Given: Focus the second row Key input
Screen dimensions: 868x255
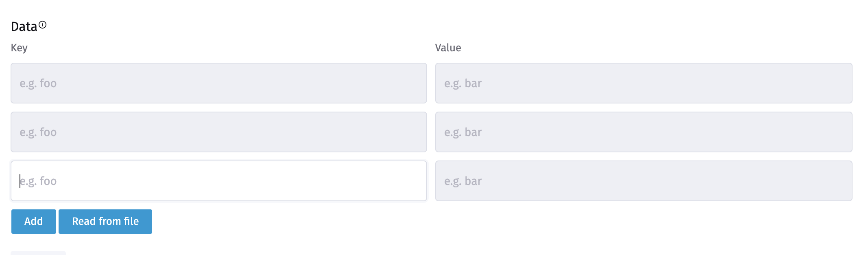Looking at the screenshot, I should tap(219, 132).
